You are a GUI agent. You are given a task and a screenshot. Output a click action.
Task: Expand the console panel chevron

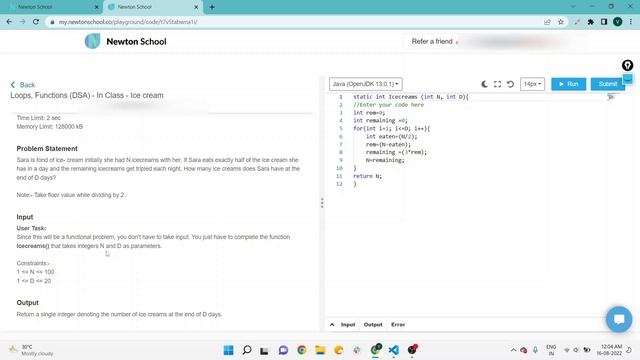(332, 324)
